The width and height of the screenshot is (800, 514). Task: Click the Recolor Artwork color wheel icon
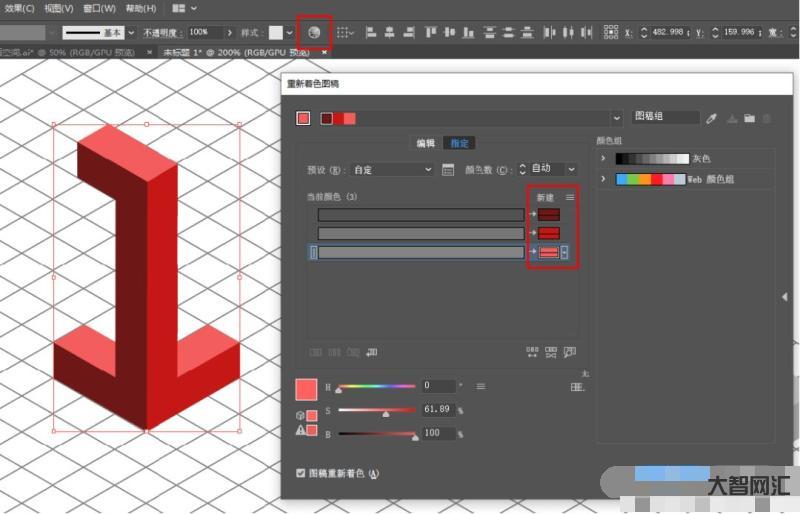coord(314,33)
